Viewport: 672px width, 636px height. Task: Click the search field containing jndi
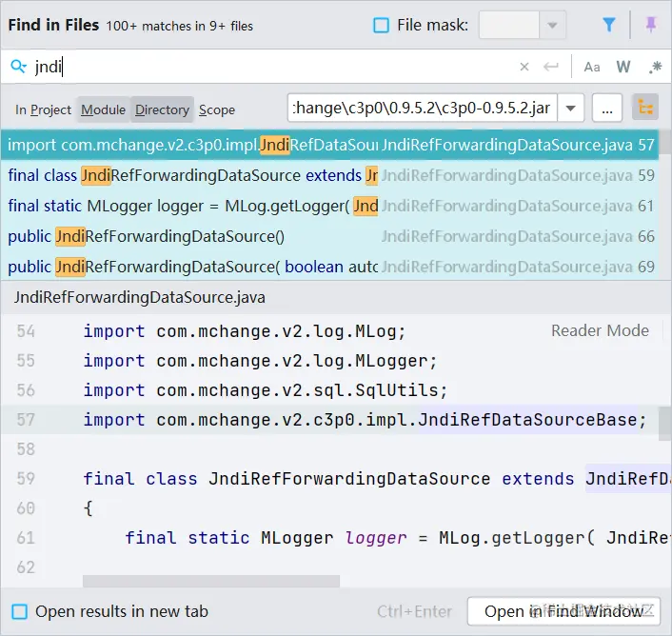point(274,67)
